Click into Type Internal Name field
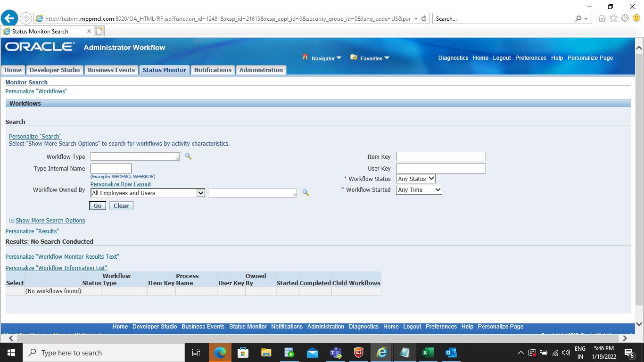Viewport: 644px width, 362px height. click(111, 168)
